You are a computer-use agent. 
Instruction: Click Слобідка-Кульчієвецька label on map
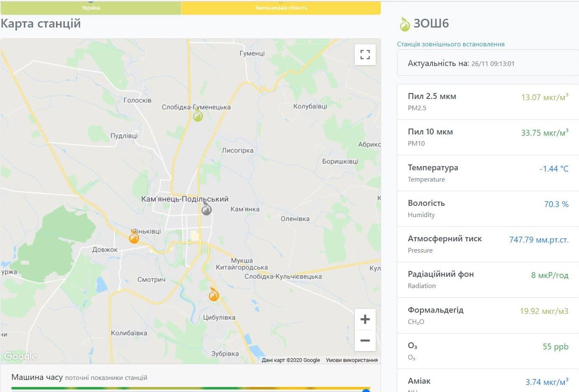283,276
